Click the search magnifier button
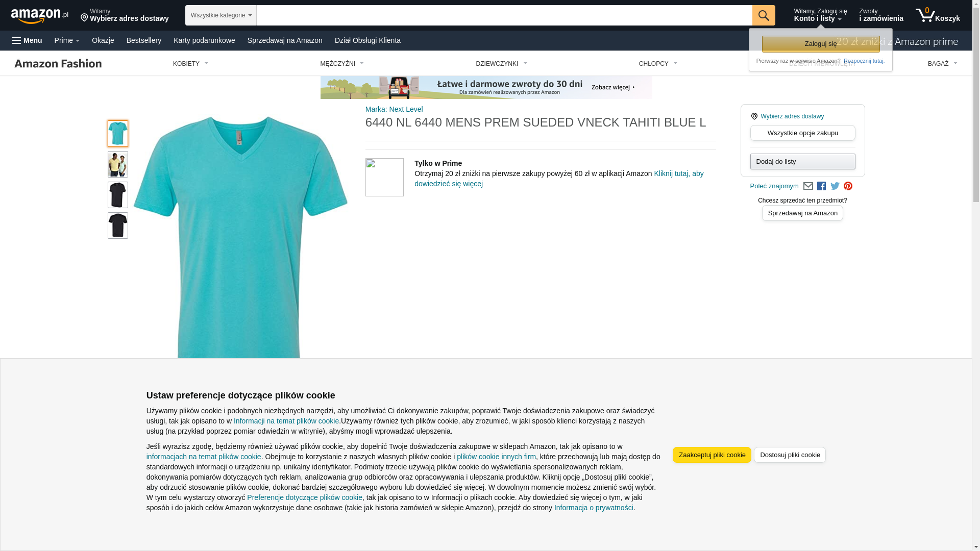 764,15
